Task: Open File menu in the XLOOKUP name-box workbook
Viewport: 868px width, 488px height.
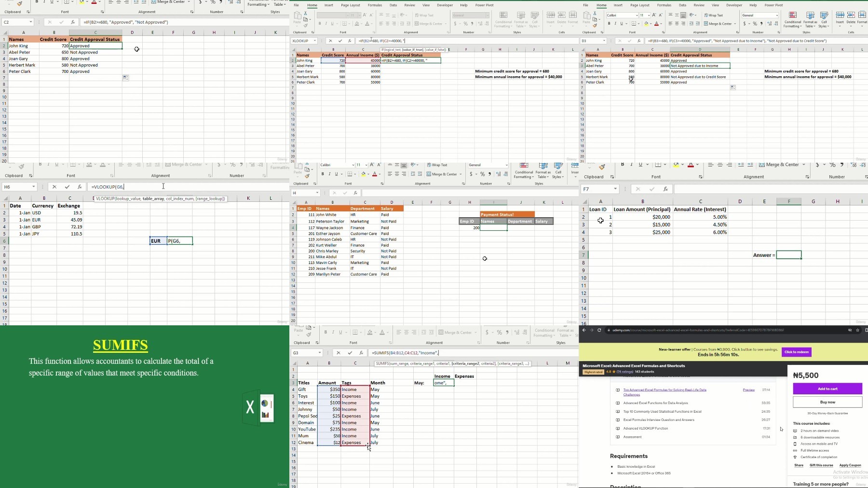Action: (296, 5)
